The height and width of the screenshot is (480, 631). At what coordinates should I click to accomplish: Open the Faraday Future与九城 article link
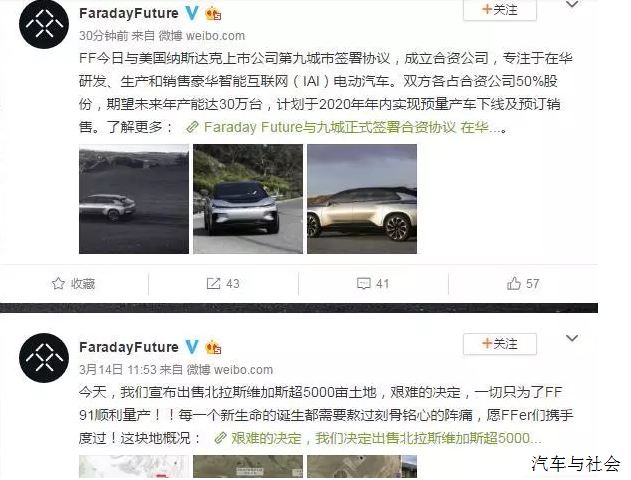tap(345, 127)
